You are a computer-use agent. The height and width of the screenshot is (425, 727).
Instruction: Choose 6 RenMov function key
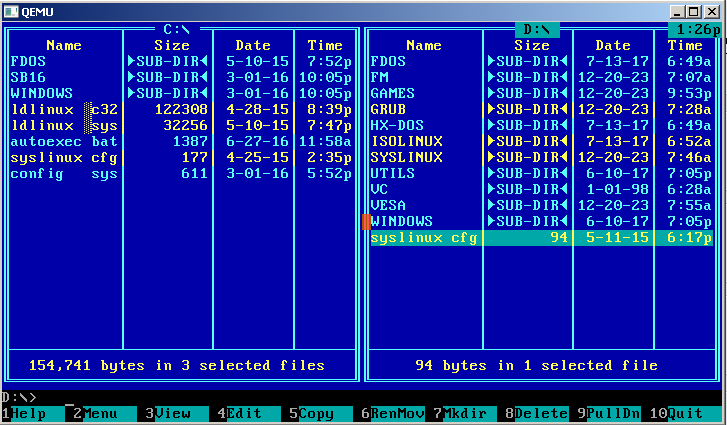click(393, 413)
